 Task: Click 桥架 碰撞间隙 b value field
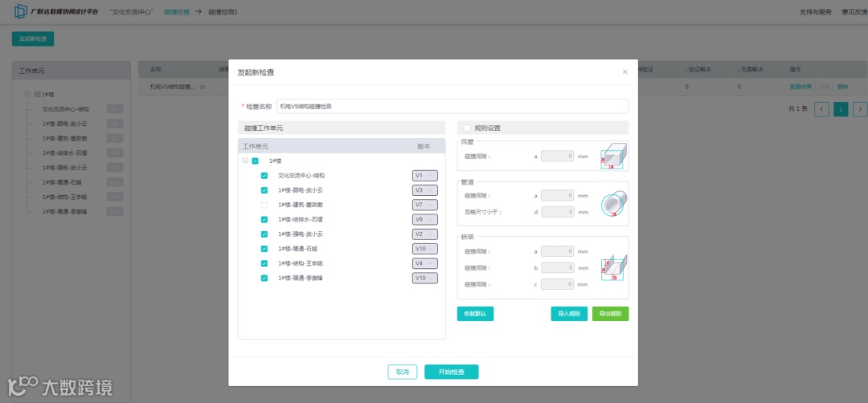558,267
